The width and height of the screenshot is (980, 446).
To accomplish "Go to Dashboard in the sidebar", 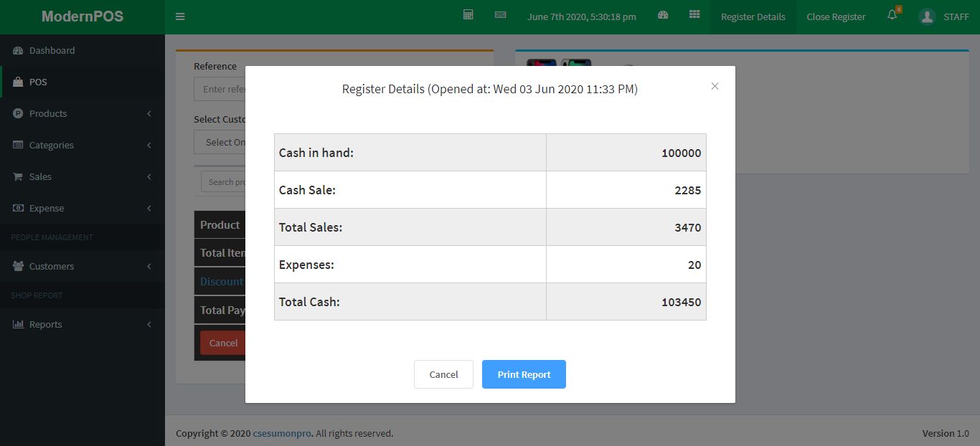I will click(x=52, y=50).
